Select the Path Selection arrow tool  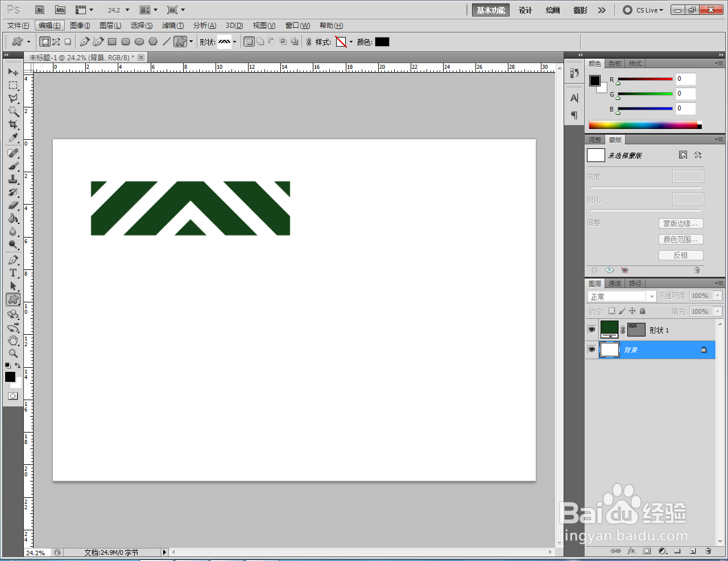pyautogui.click(x=13, y=286)
